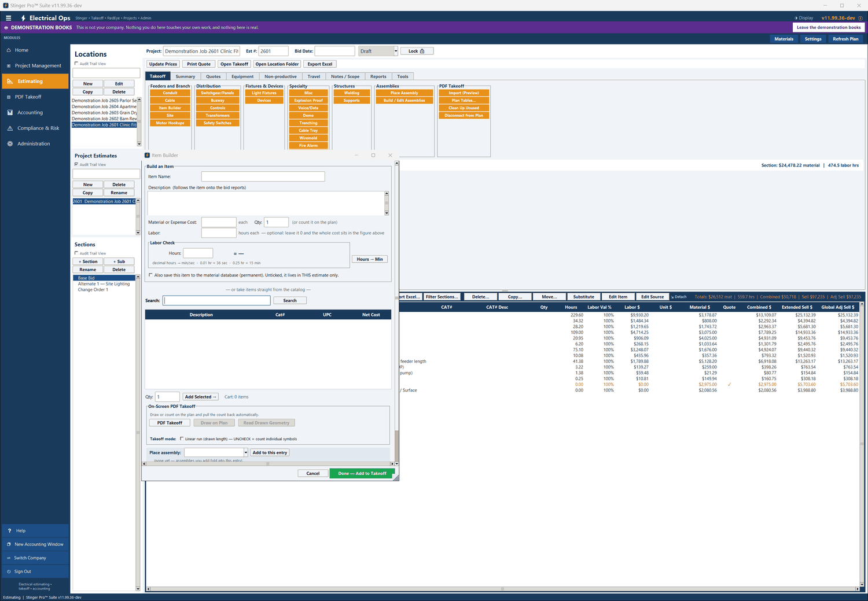The height and width of the screenshot is (601, 868).
Task: Select the 'Change Order 1' section
Action: pyautogui.click(x=93, y=290)
